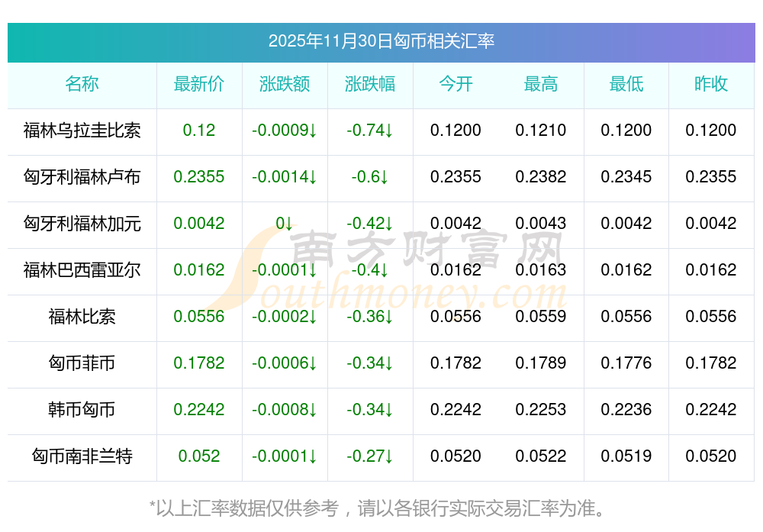The image size is (763, 532).
Task: Select the 韩币匈币 row name
Action: (82, 410)
